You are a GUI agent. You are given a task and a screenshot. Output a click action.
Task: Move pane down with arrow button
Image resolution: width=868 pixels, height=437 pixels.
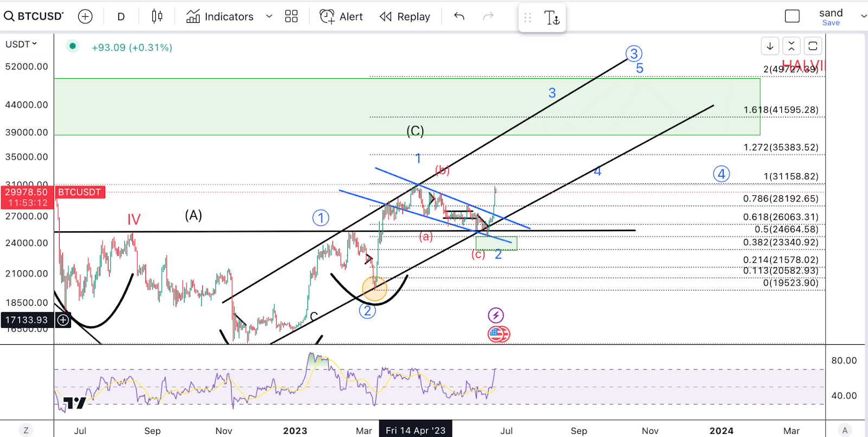(x=770, y=46)
